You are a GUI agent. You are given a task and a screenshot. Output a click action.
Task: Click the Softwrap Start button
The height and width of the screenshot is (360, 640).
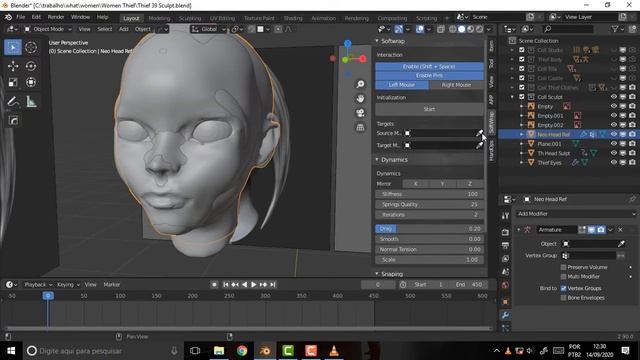[429, 109]
